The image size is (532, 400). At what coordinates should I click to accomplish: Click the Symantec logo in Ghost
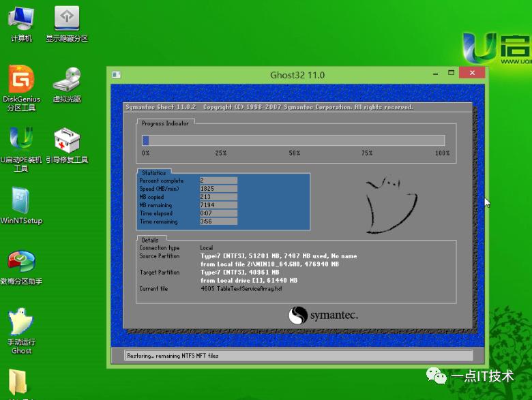[323, 316]
